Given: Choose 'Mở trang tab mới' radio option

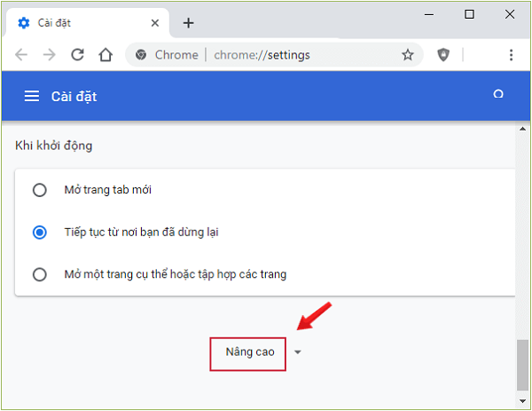Looking at the screenshot, I should [40, 190].
